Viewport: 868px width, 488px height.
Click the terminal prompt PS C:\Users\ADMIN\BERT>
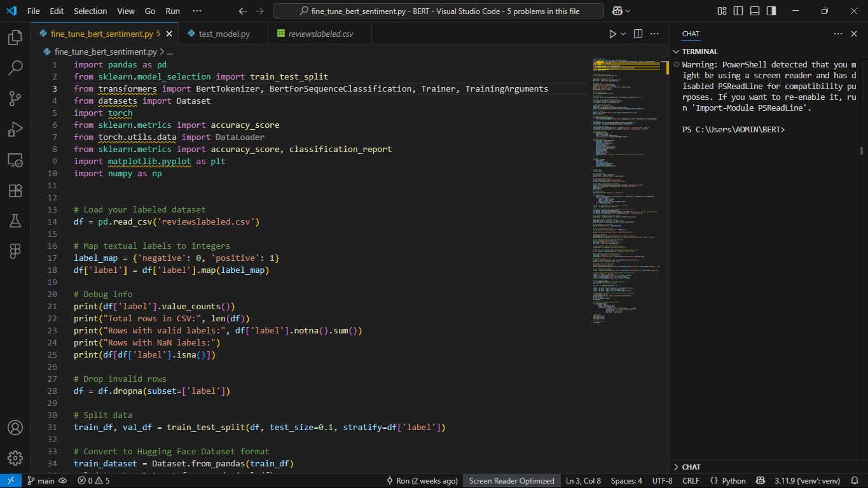point(733,130)
